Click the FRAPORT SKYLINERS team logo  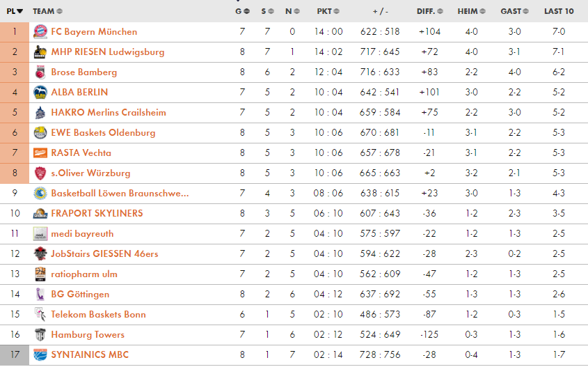(x=40, y=213)
